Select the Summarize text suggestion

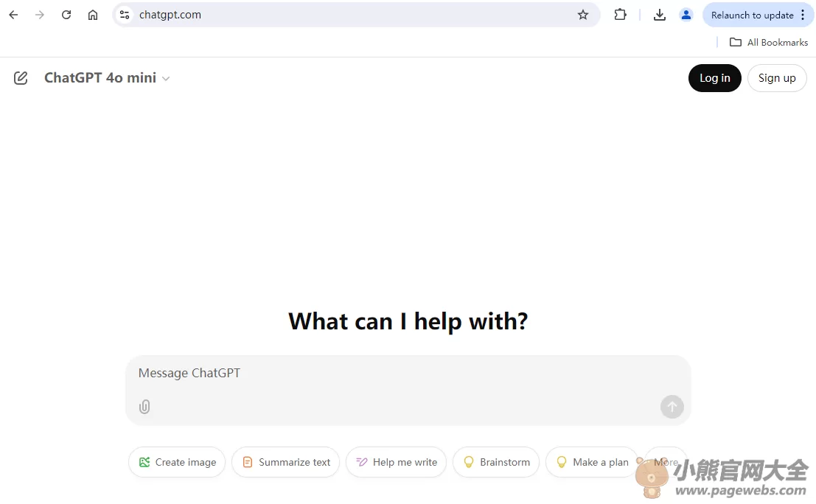(x=286, y=463)
